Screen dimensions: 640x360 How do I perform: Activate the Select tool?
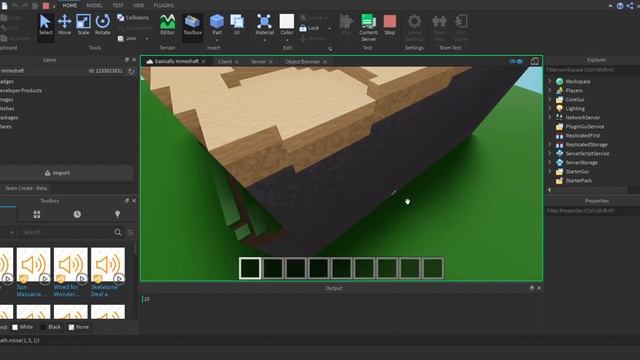point(45,25)
